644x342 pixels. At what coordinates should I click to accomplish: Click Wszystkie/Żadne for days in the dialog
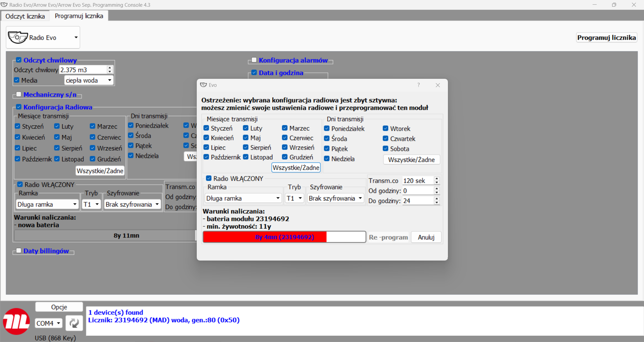tap(412, 160)
